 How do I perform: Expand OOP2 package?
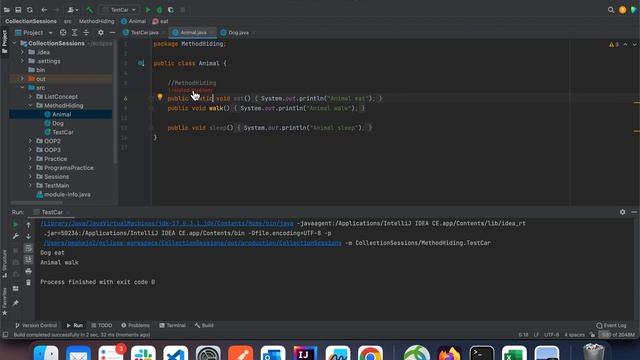coord(31,141)
